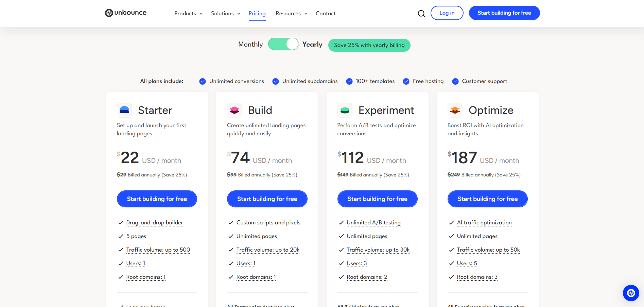
Task: Start building for free on the Optimize plan
Action: [x=487, y=199]
